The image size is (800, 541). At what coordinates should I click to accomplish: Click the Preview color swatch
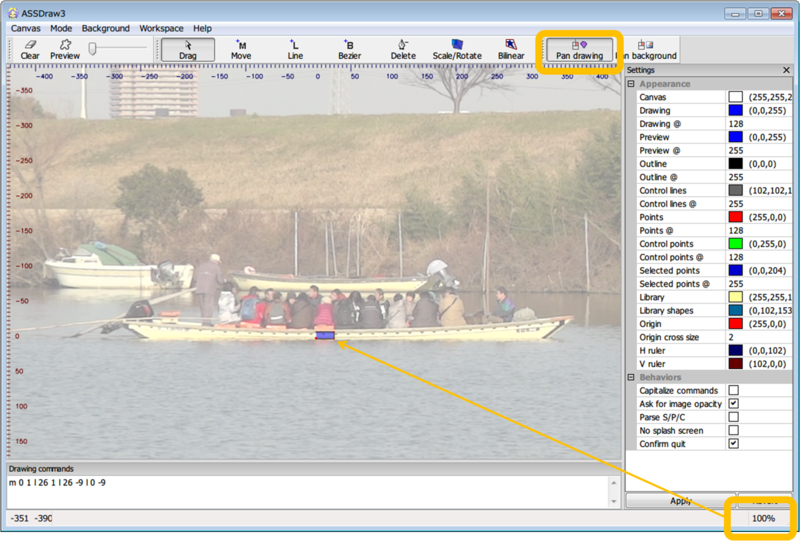click(735, 137)
